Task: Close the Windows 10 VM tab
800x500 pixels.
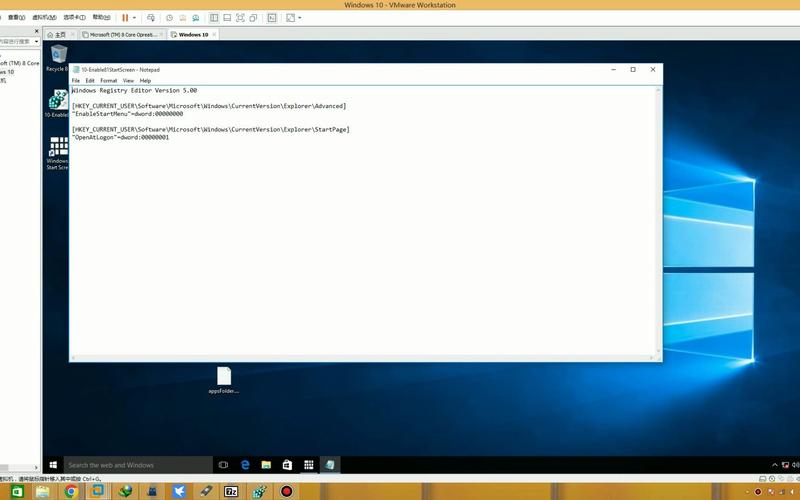Action: [214, 34]
